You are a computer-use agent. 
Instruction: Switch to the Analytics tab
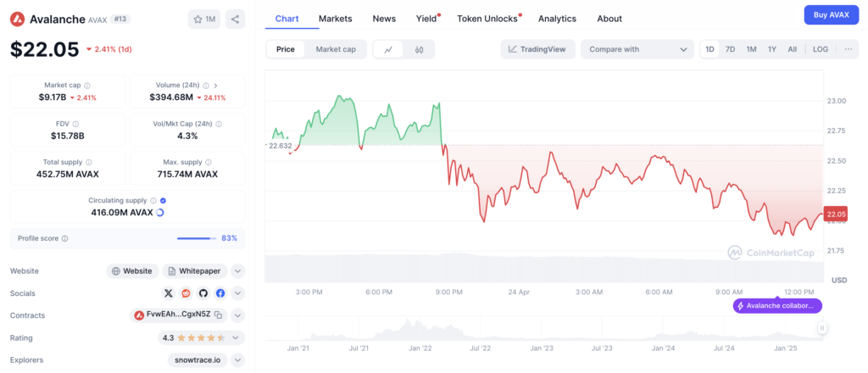coord(557,19)
